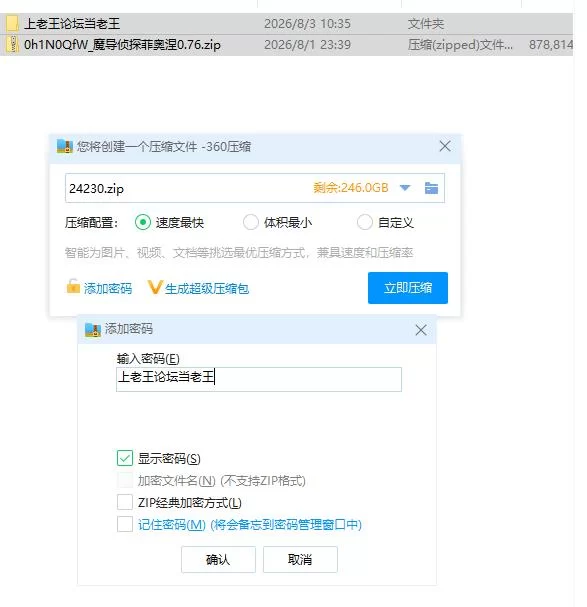587x607 pixels.
Task: Select the 自定义 compression option
Action: coord(364,222)
